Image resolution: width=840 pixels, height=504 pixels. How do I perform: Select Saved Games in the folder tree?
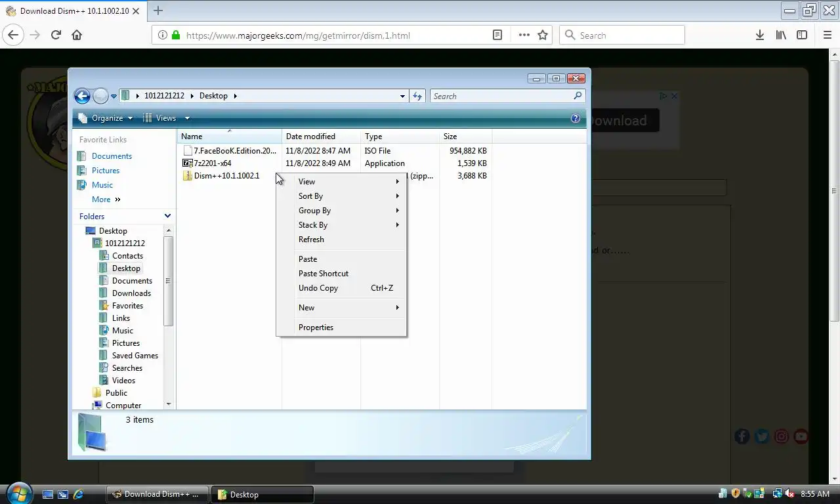click(x=135, y=356)
